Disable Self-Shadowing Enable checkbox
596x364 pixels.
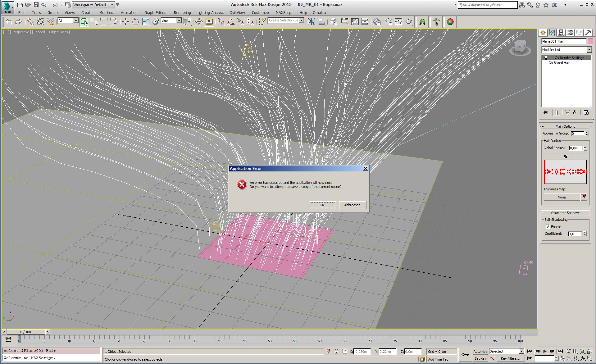[x=548, y=226]
